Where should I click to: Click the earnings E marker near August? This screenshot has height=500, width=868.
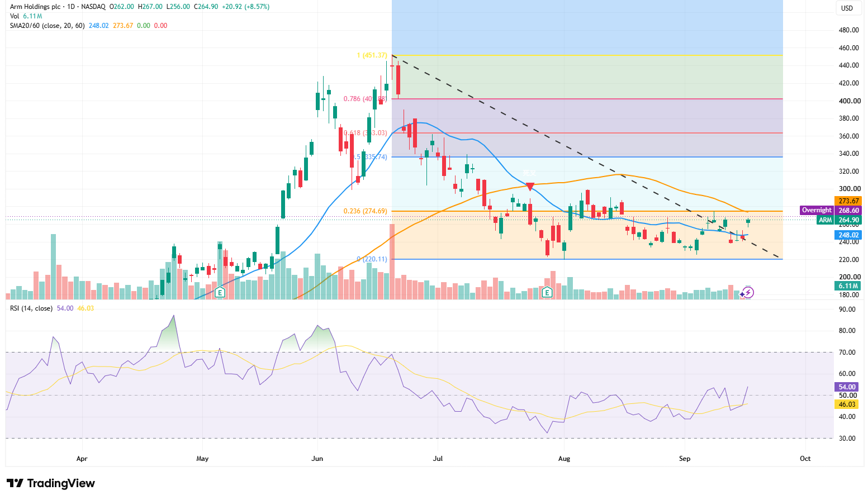point(547,292)
